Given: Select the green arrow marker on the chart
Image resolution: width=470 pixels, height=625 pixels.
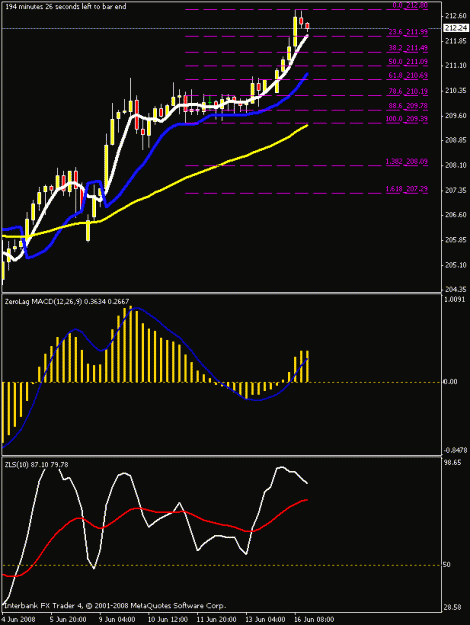Looking at the screenshot, I should click(210, 100).
